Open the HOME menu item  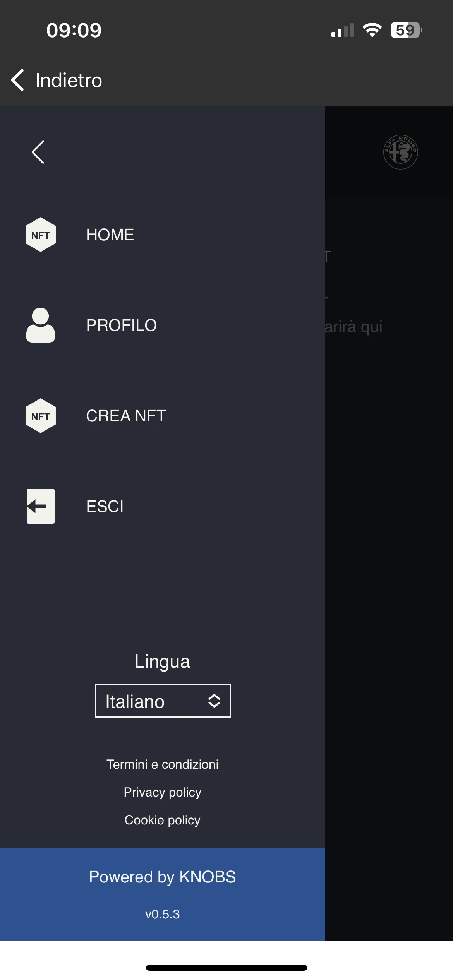click(x=110, y=235)
